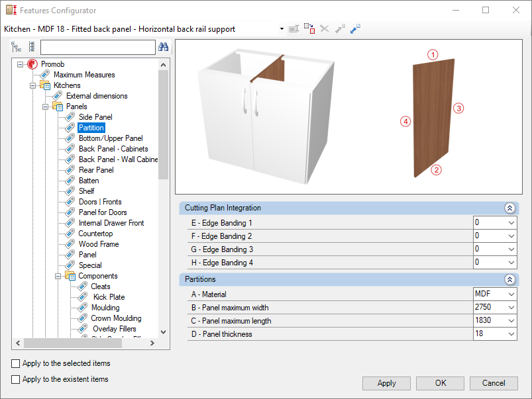Image resolution: width=532 pixels, height=399 pixels.
Task: Collapse the Panels tree node
Action: 46,107
